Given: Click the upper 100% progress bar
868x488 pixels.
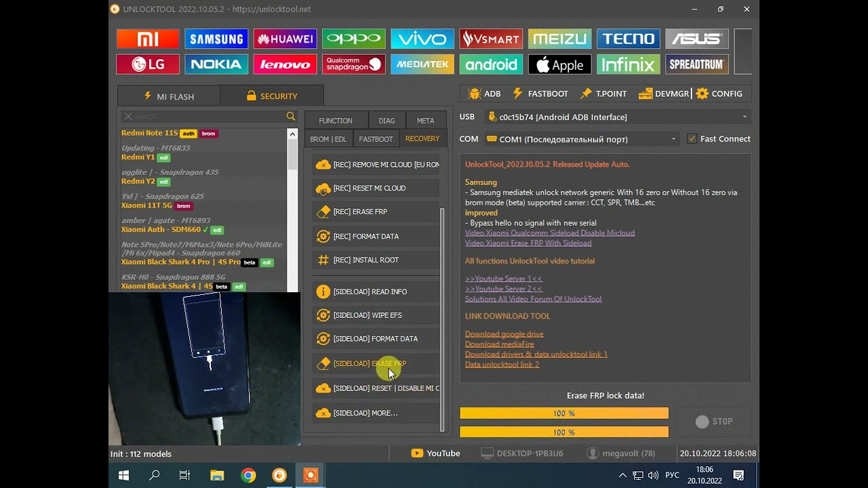Looking at the screenshot, I should [x=564, y=413].
